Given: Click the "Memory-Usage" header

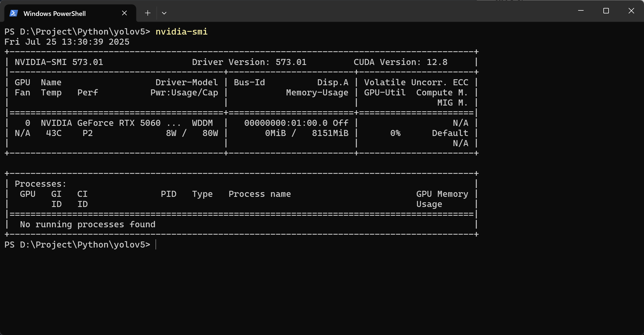Looking at the screenshot, I should [x=317, y=93].
